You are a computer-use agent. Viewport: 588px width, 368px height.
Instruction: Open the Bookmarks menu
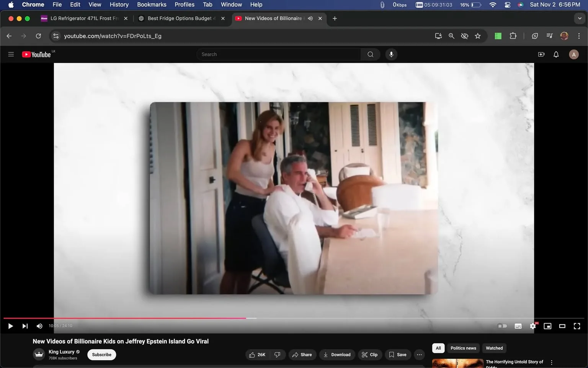tap(152, 4)
